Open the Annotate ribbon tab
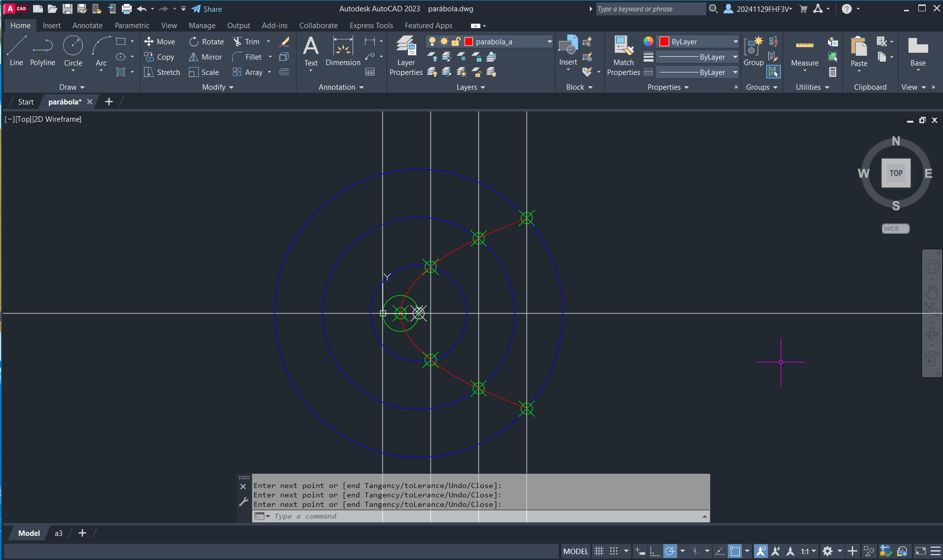The image size is (943, 560). [x=87, y=26]
